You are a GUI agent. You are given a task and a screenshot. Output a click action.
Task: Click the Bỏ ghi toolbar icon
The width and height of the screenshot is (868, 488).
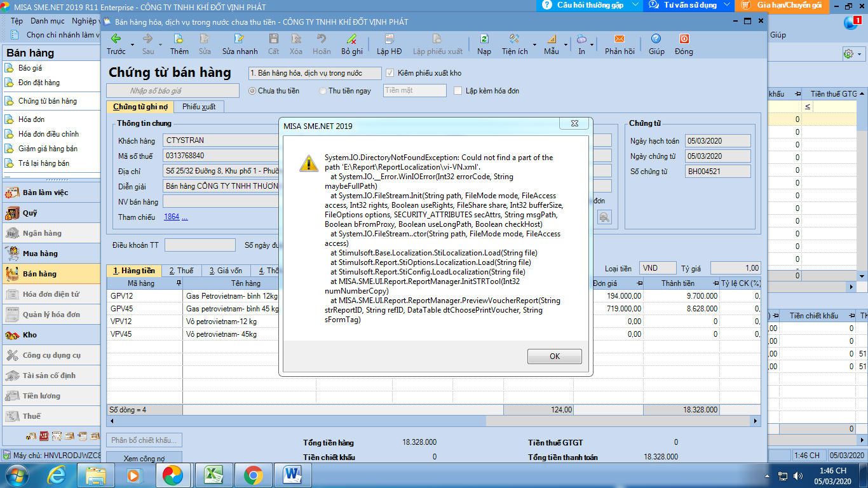351,39
